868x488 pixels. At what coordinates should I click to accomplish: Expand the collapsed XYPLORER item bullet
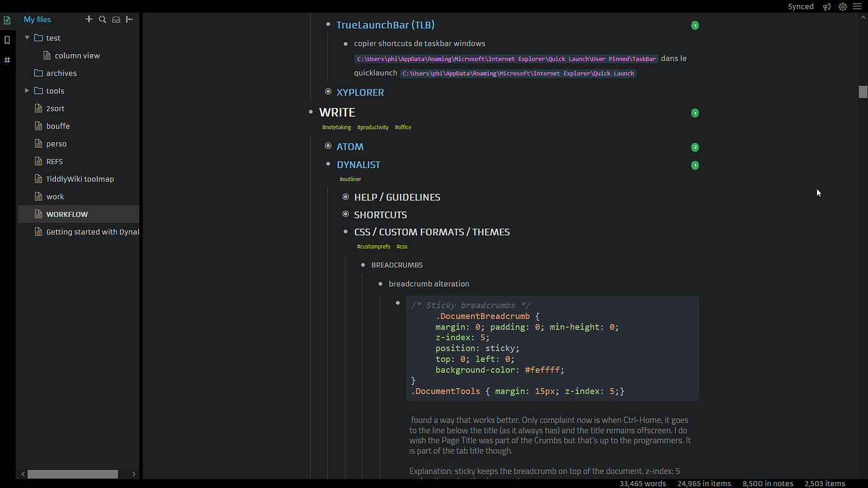tap(328, 91)
